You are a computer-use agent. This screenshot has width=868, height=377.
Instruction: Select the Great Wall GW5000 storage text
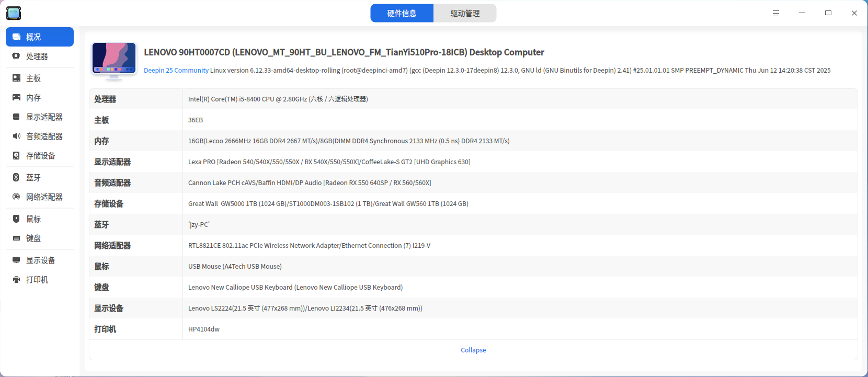(328, 203)
